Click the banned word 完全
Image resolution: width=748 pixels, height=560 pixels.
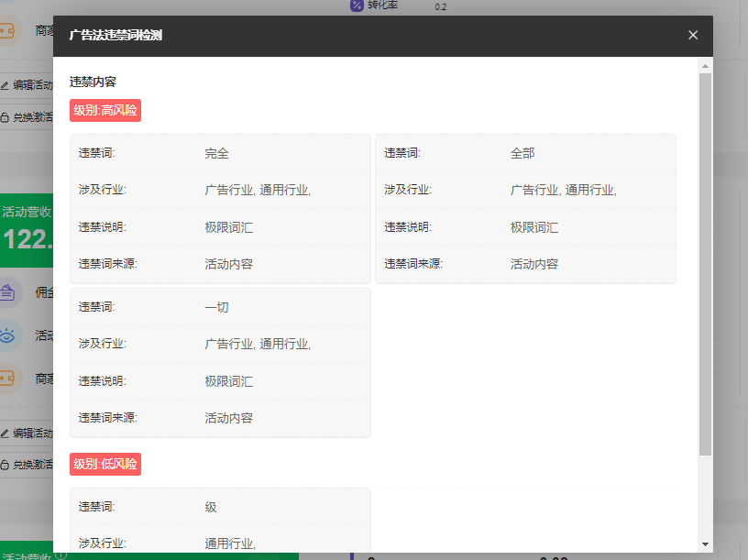point(216,154)
